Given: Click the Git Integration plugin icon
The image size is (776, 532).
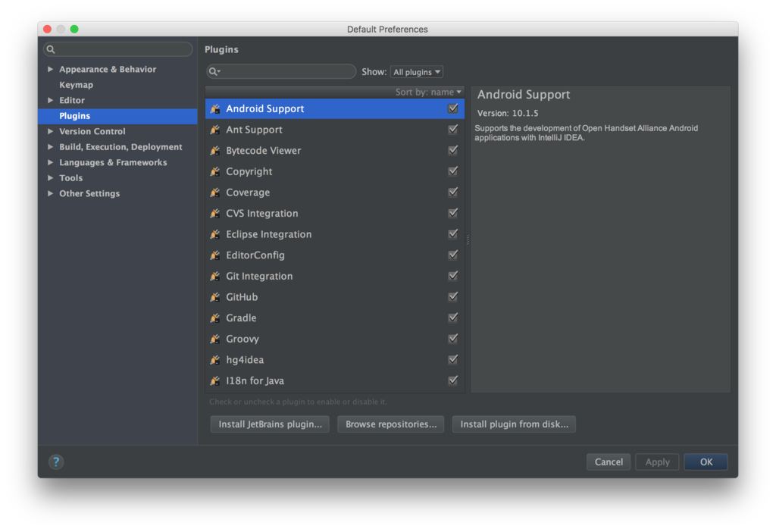Looking at the screenshot, I should coord(215,276).
